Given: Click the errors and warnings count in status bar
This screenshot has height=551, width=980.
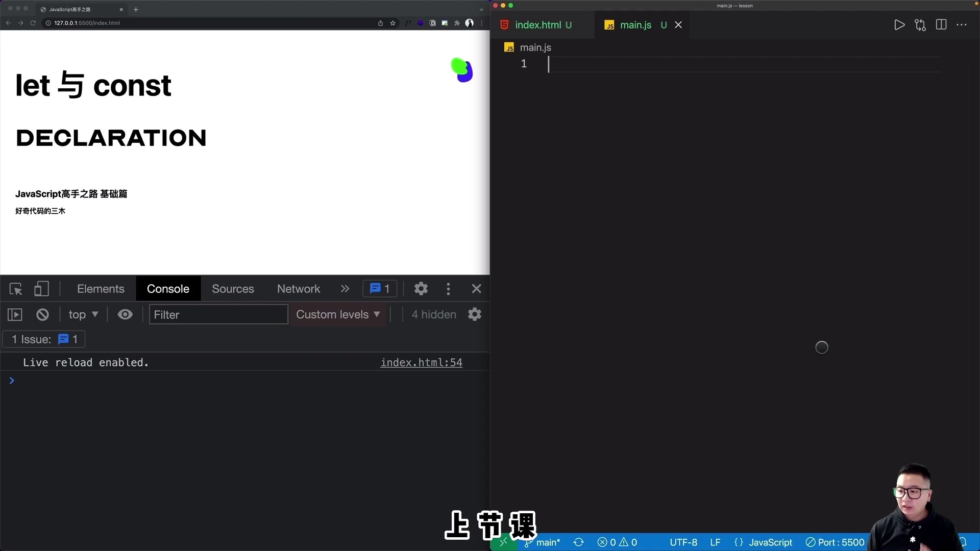Looking at the screenshot, I should (617, 542).
